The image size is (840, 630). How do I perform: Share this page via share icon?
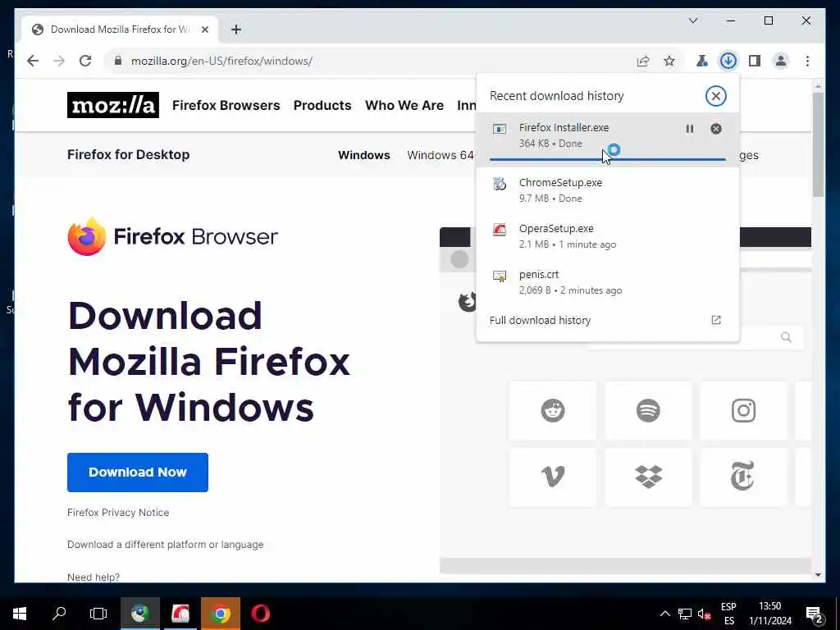tap(643, 61)
